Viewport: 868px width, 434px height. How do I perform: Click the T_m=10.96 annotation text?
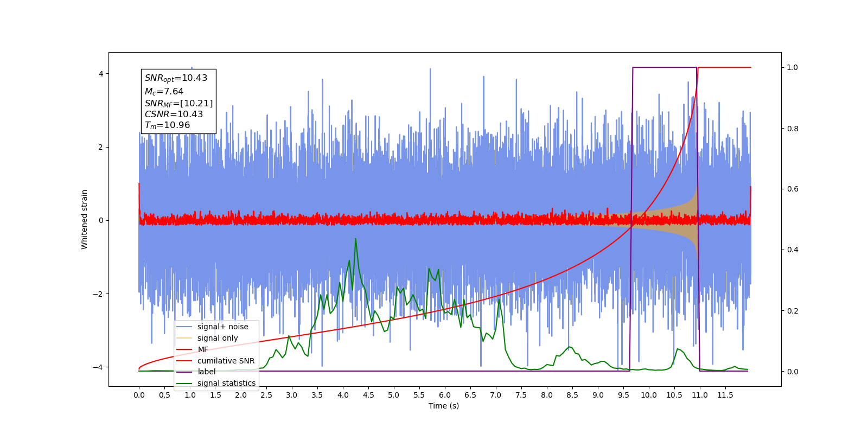167,125
